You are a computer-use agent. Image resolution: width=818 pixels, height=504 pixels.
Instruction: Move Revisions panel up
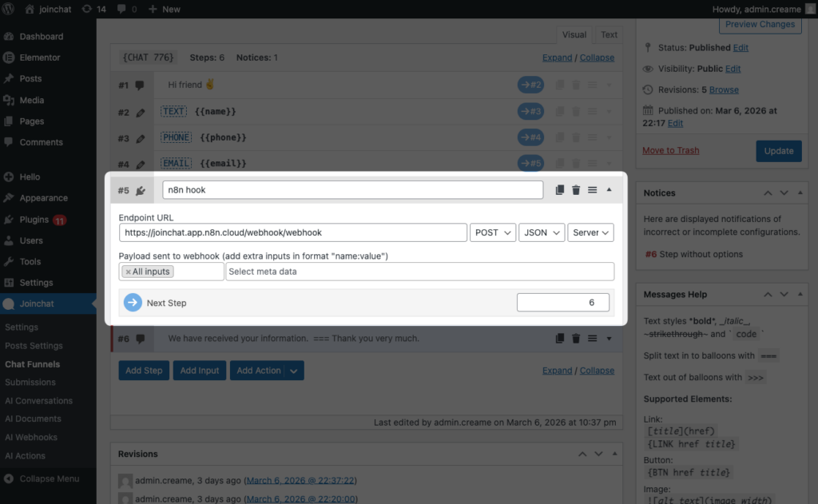pos(582,454)
